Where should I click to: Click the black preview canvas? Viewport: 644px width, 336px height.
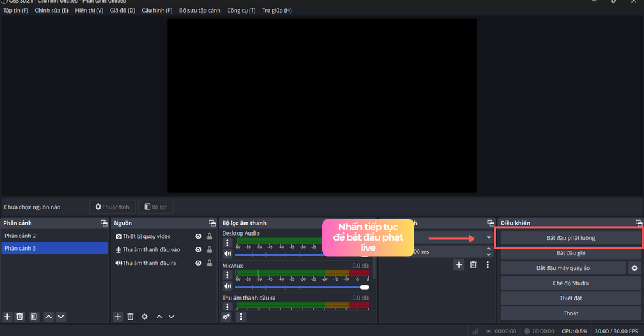point(322,106)
